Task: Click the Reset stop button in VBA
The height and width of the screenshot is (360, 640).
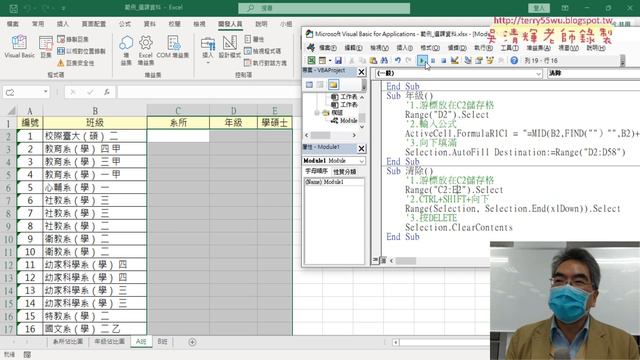Action: [x=444, y=60]
